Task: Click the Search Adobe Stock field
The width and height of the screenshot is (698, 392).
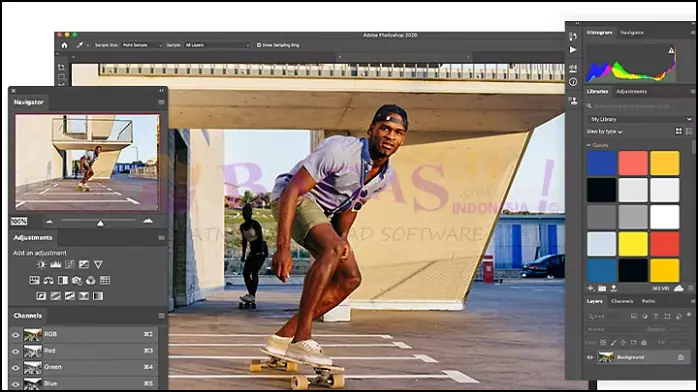Action: [x=640, y=106]
